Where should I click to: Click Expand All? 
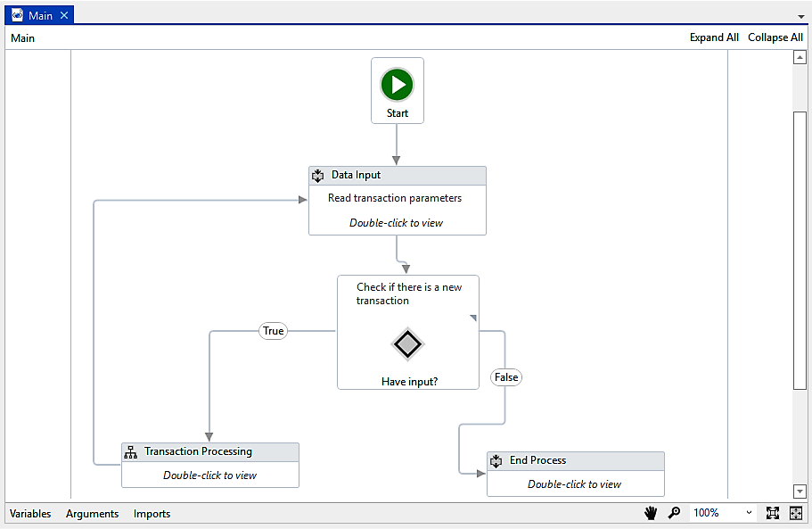[714, 37]
